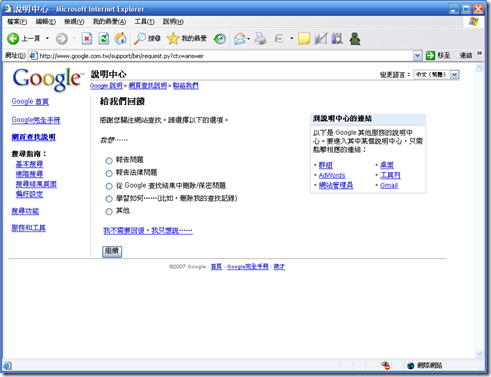Open the 基本搜尋 sidebar link
The image size is (491, 377).
(29, 164)
